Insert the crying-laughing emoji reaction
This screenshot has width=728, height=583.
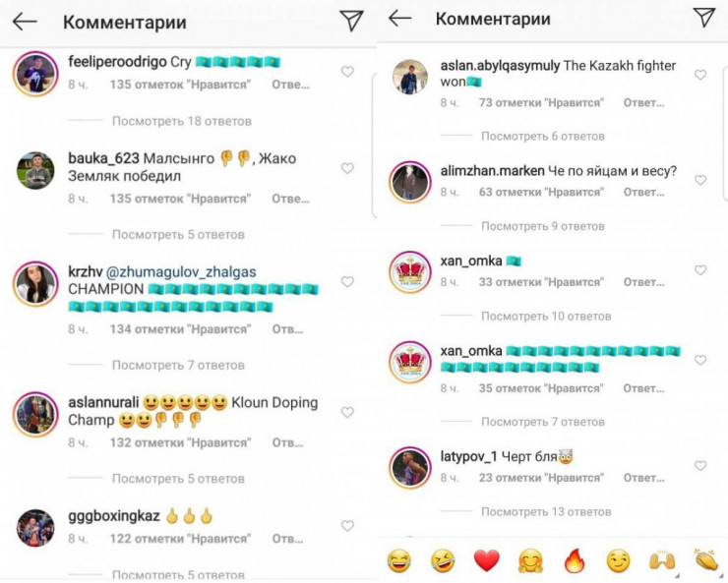(x=398, y=560)
